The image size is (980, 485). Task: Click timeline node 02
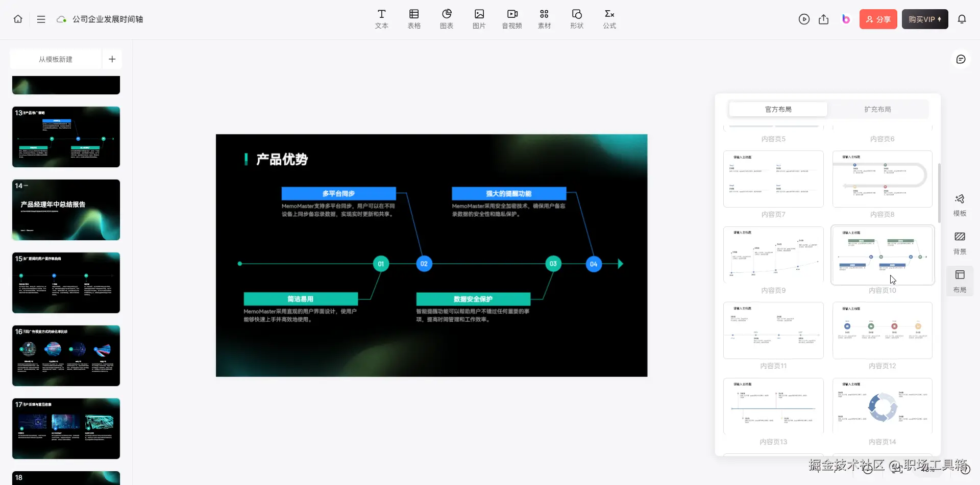pyautogui.click(x=424, y=264)
